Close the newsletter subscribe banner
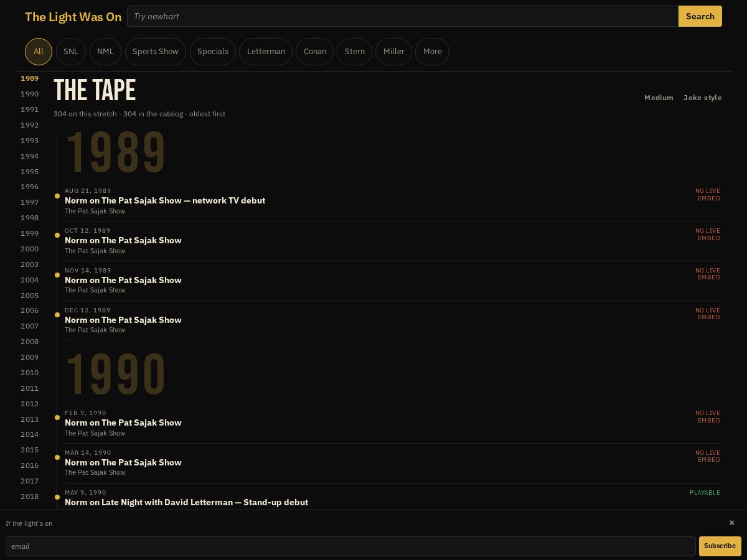 731,523
